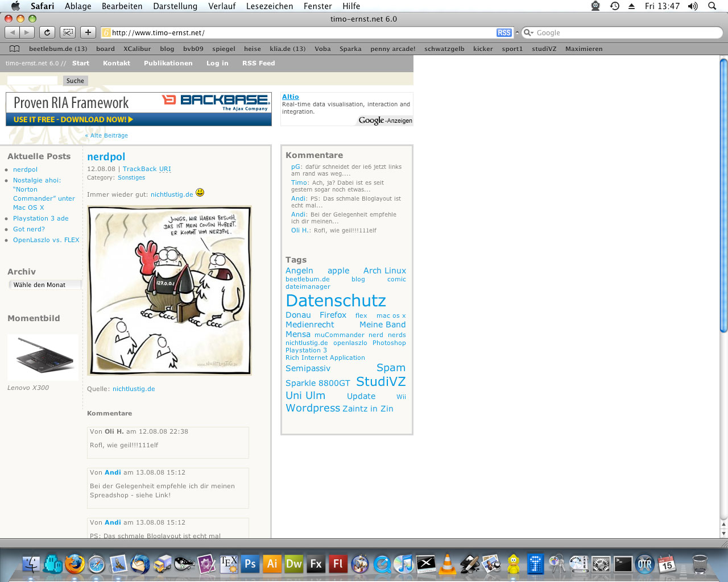
Task: Open the Hilfe menu
Action: [x=351, y=6]
